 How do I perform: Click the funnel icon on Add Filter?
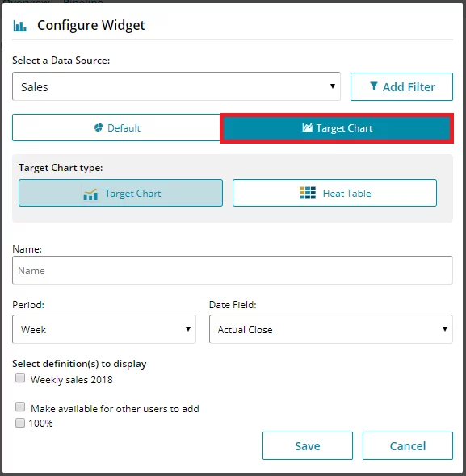coord(374,86)
